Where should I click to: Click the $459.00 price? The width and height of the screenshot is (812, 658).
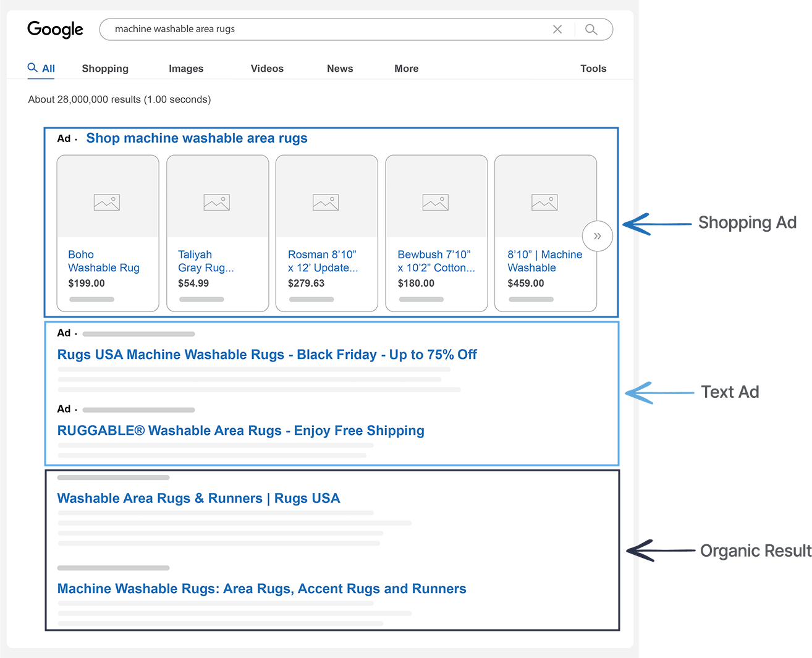click(x=526, y=284)
